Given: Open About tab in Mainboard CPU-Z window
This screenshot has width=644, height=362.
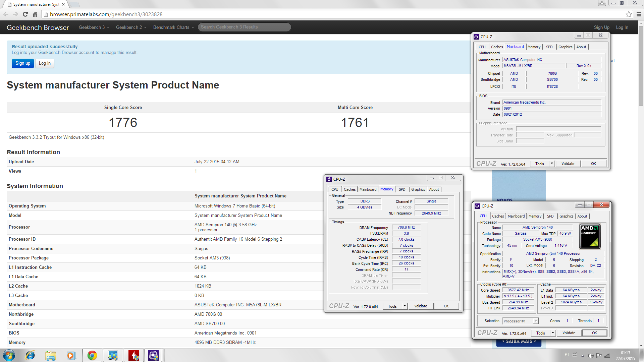Looking at the screenshot, I should 581,47.
